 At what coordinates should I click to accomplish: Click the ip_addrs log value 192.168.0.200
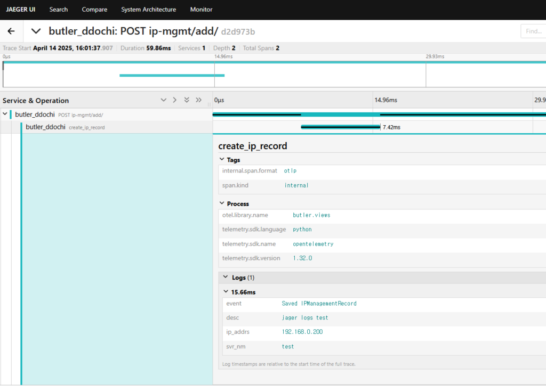(x=302, y=332)
